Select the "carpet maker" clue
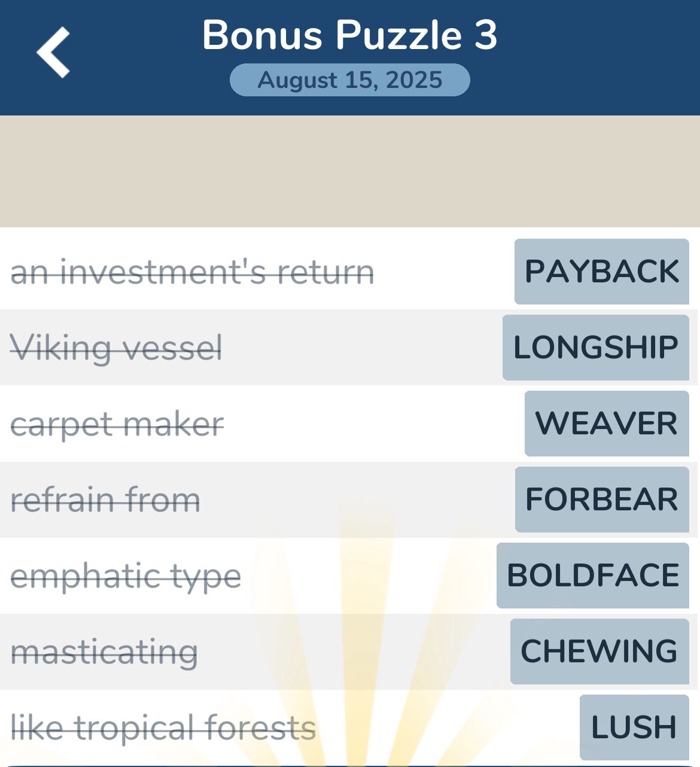Image resolution: width=700 pixels, height=767 pixels. (x=117, y=424)
